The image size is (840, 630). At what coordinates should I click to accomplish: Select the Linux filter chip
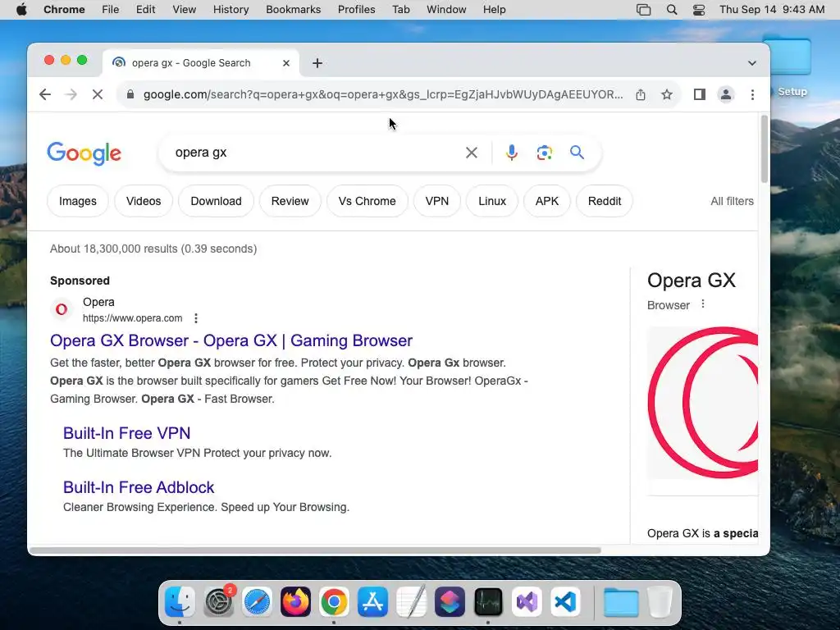pyautogui.click(x=492, y=202)
